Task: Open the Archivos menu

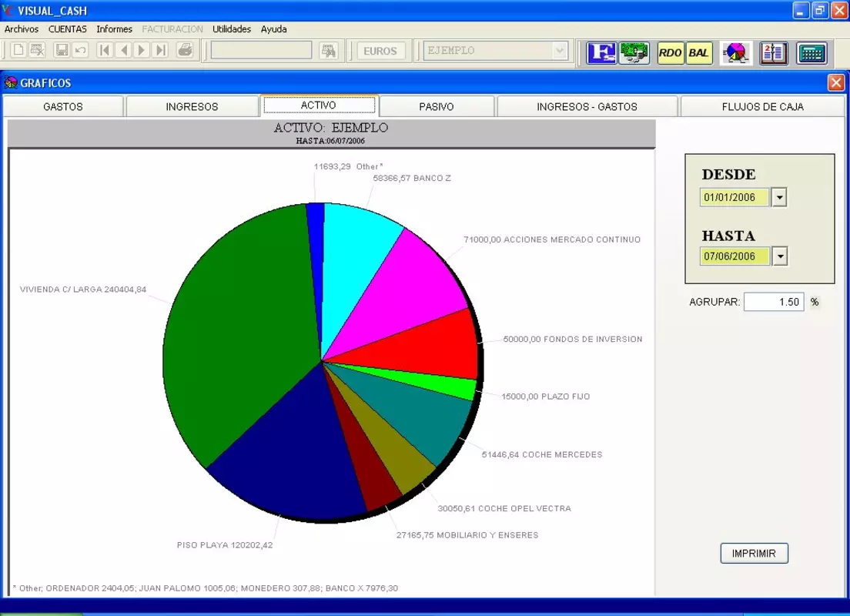Action: (21, 28)
